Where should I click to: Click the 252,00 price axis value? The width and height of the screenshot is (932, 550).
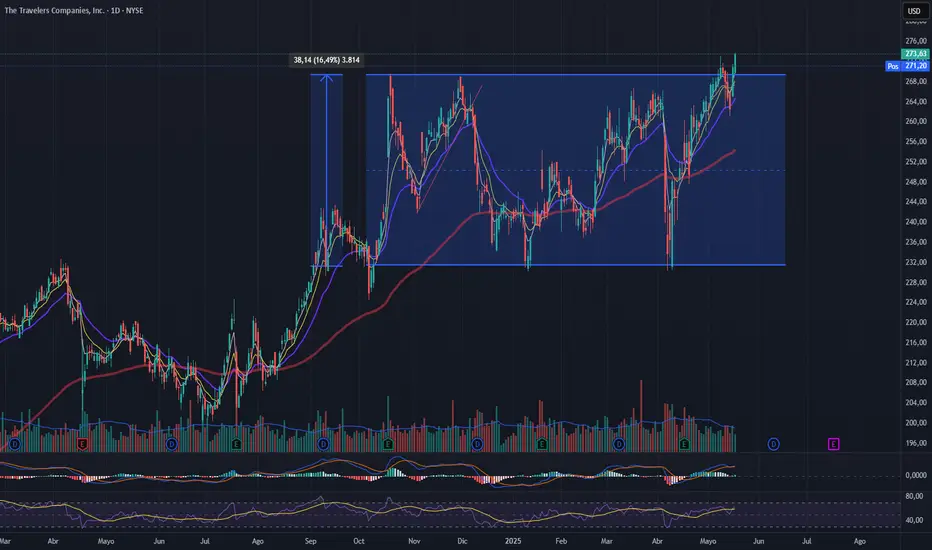pos(915,162)
